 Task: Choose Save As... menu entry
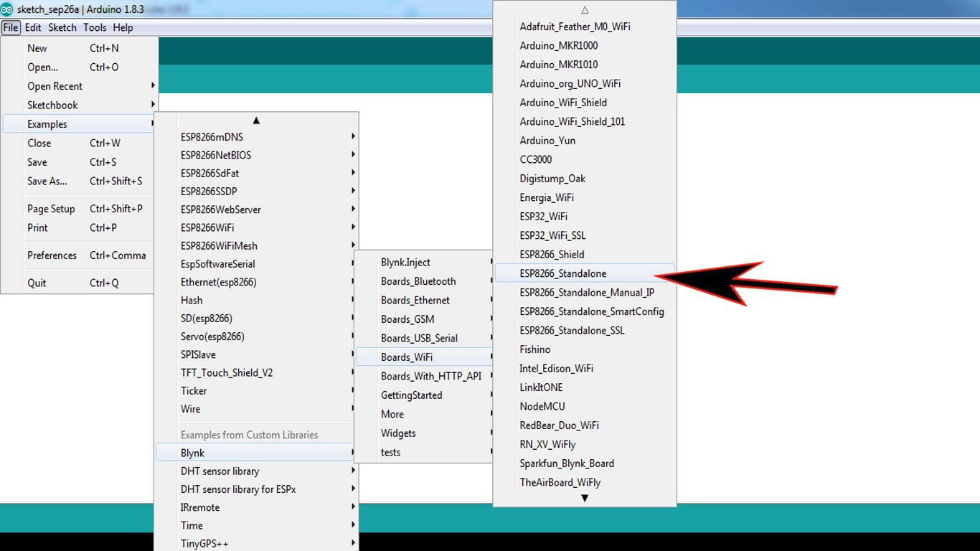[x=79, y=181]
